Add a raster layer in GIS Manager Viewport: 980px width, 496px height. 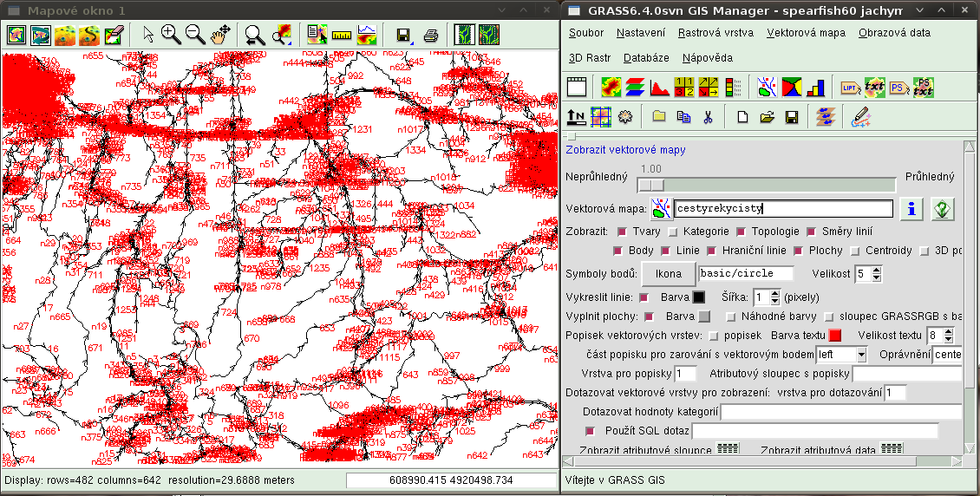pos(611,87)
